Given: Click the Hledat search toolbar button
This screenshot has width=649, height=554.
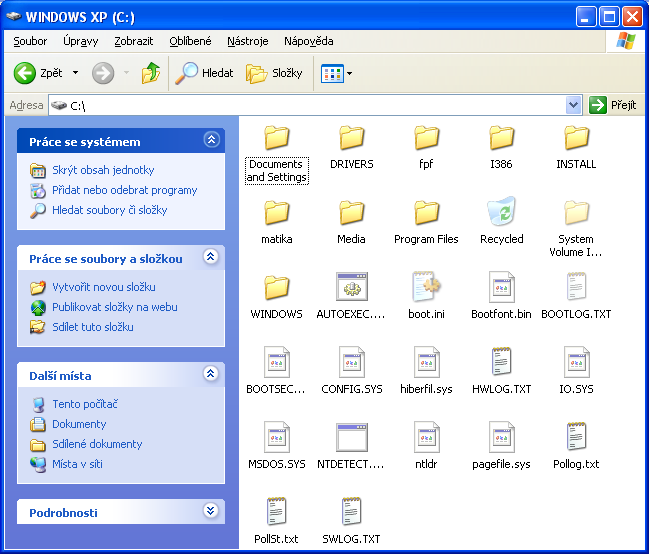Looking at the screenshot, I should pyautogui.click(x=204, y=73).
